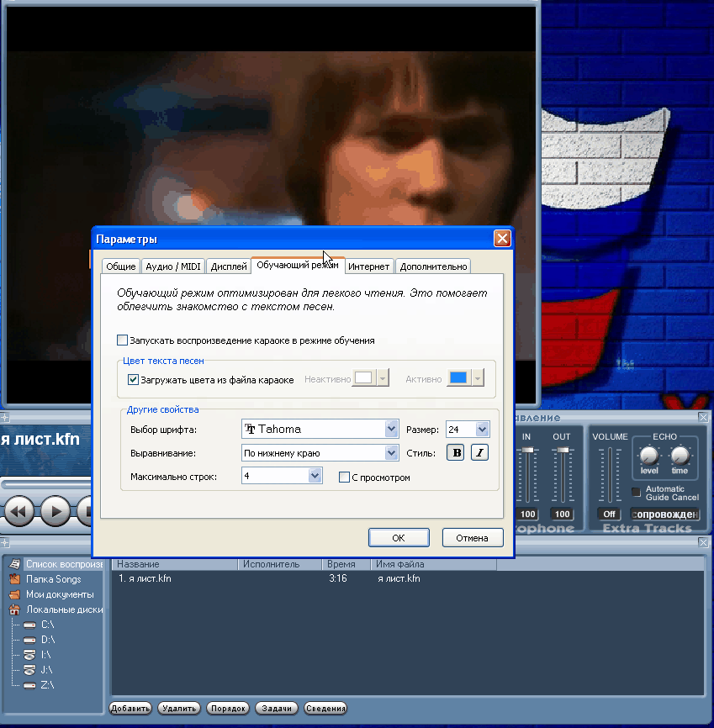Select the J:\ disc drive icon

click(x=29, y=670)
